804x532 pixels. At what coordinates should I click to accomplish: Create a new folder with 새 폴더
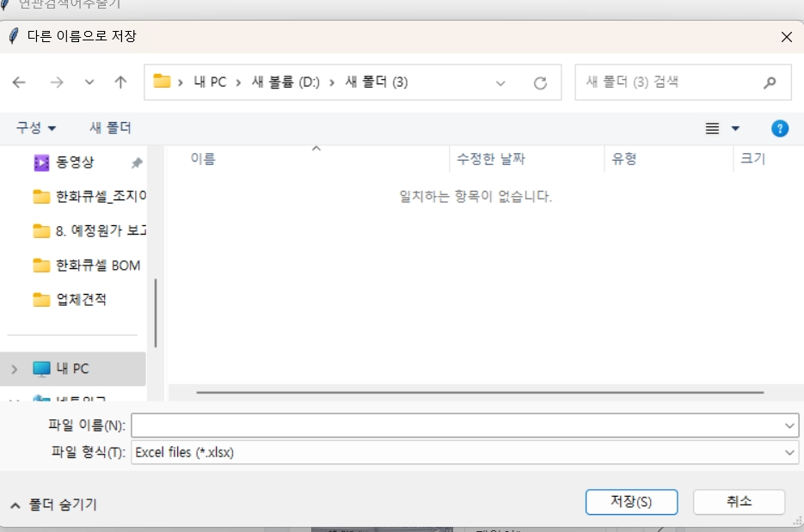click(x=110, y=128)
